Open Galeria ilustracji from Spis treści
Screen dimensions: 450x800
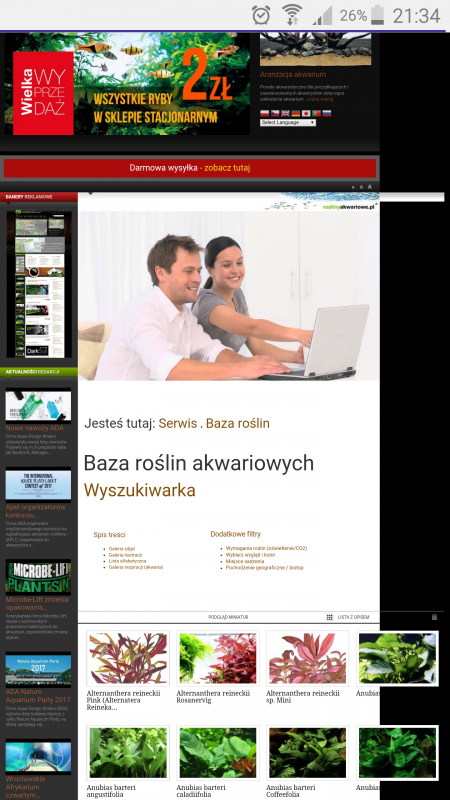[x=126, y=555]
